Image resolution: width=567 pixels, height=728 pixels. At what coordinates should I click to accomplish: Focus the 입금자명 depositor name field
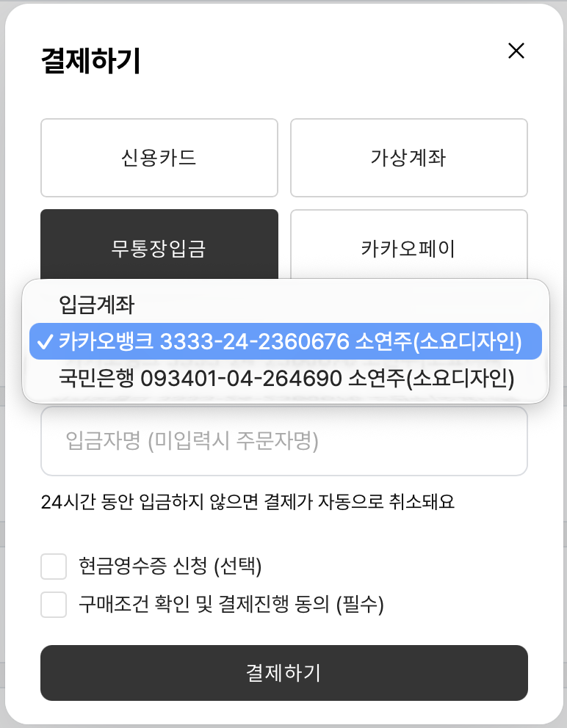pos(284,441)
